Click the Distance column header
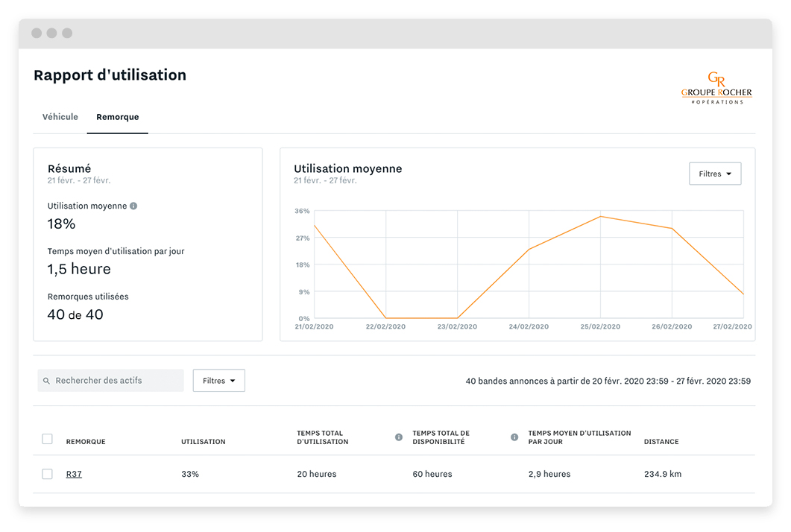The height and width of the screenshot is (532, 791). pos(661,441)
